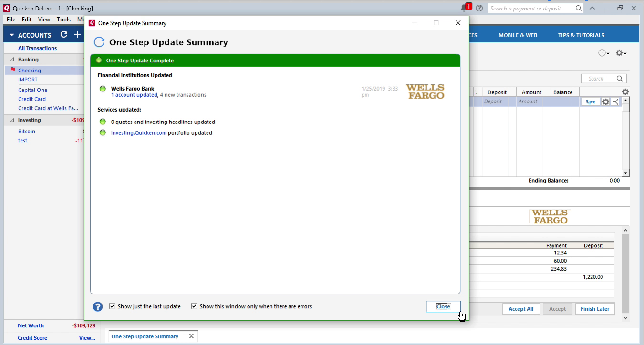Toggle Show this window only when errors
Viewport: 644px width, 345px height.
click(194, 306)
